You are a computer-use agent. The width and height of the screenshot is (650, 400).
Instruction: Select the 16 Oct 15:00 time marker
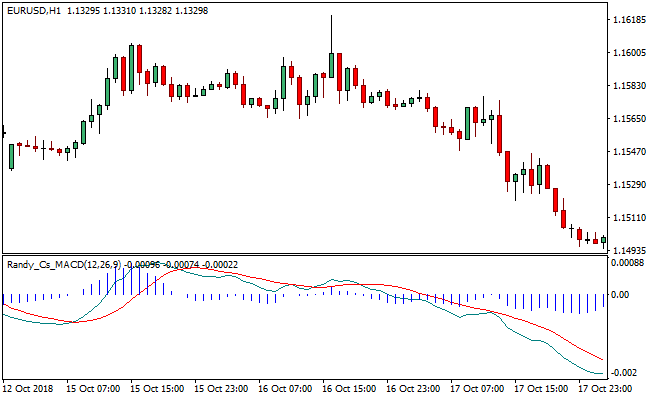coord(349,387)
